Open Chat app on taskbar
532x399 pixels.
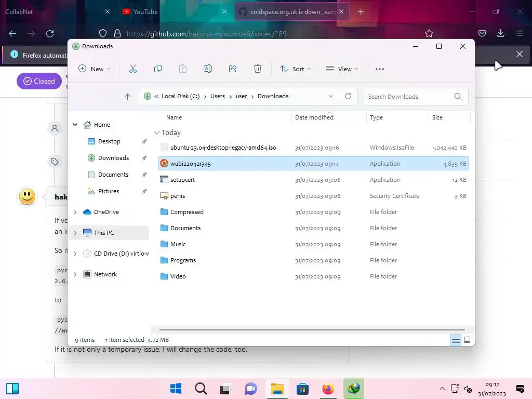point(251,389)
